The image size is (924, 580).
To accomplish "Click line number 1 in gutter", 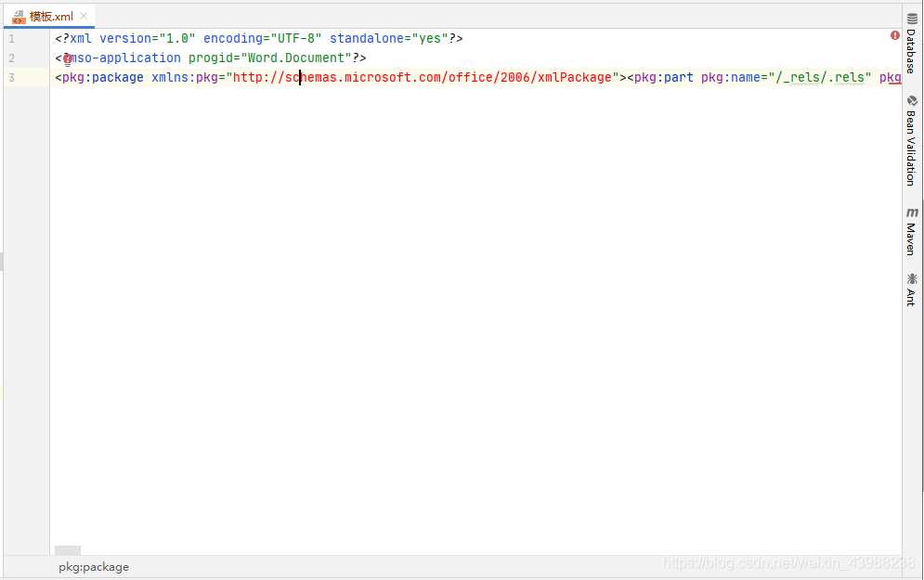I will pyautogui.click(x=12, y=39).
